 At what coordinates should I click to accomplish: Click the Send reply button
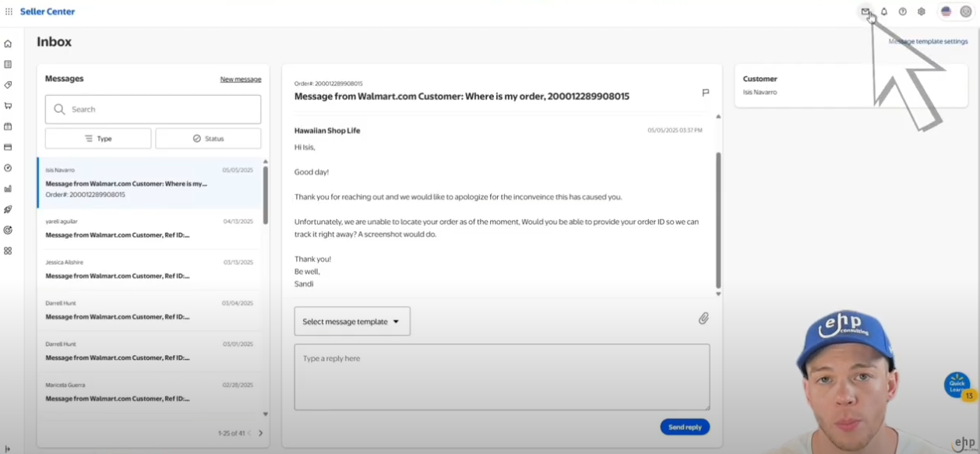[684, 427]
